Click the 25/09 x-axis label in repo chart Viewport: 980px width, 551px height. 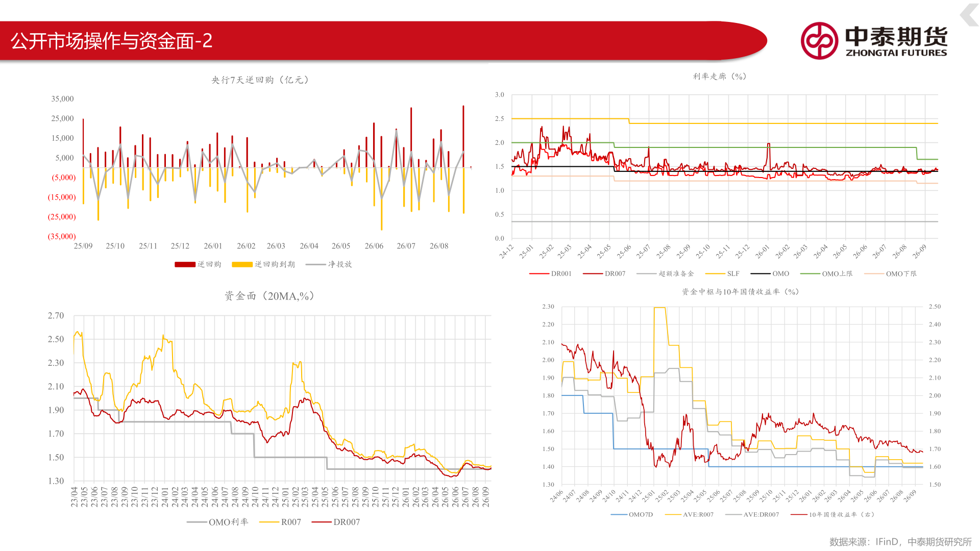[83, 246]
